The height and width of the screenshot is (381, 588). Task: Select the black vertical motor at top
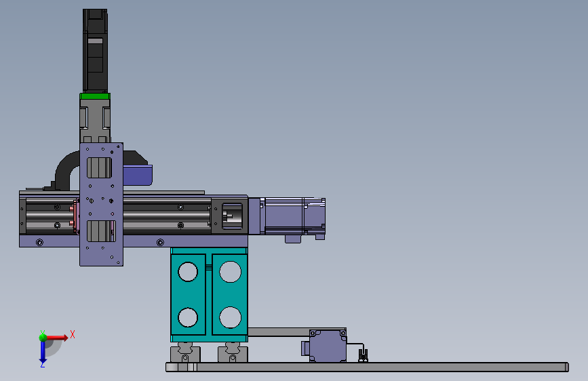coord(95,51)
